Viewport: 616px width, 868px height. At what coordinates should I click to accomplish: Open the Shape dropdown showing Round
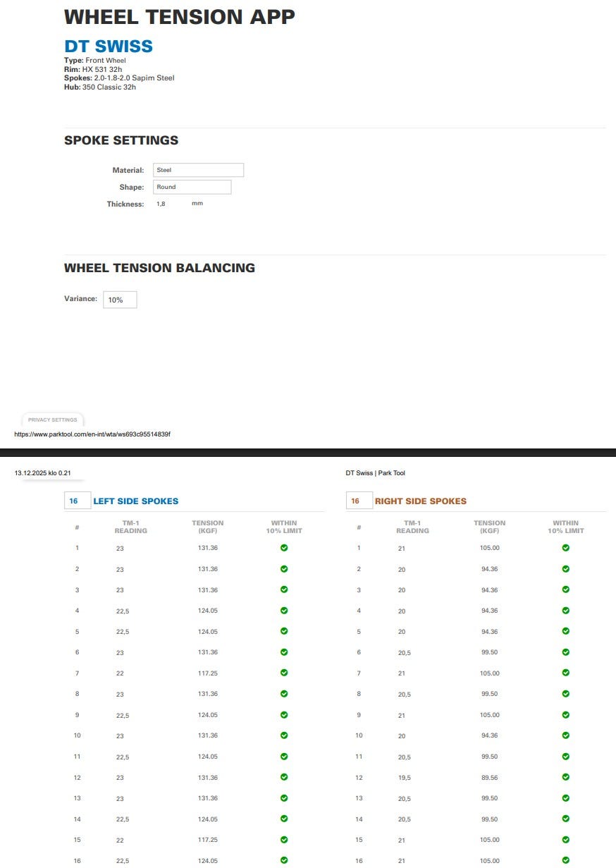192,187
